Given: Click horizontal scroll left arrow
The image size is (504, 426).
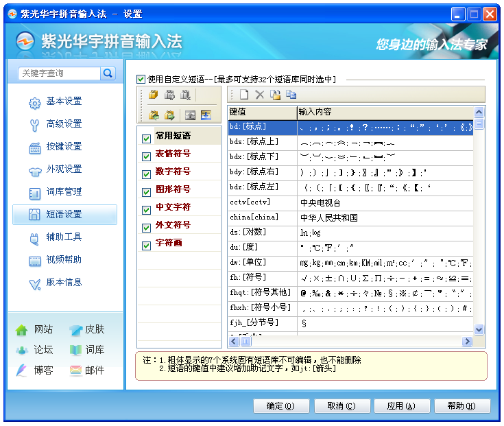Looking at the screenshot, I should pyautogui.click(x=234, y=341).
